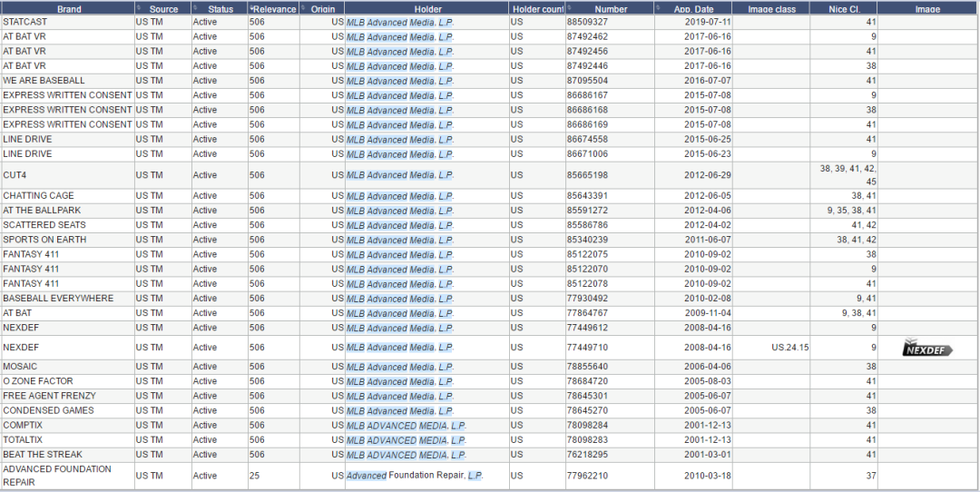Select the CUT4 brand cell
Image resolution: width=980 pixels, height=492 pixels.
point(67,175)
